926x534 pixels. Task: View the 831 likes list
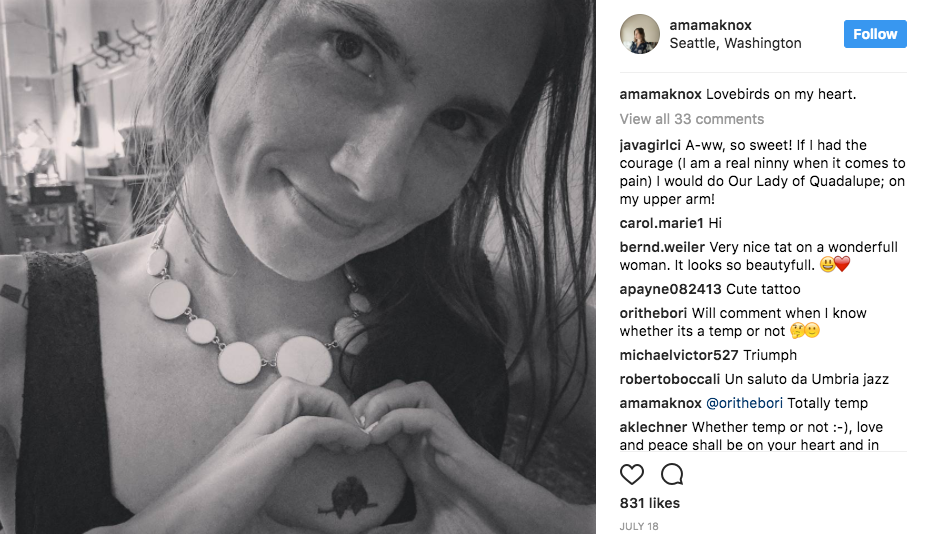point(649,503)
